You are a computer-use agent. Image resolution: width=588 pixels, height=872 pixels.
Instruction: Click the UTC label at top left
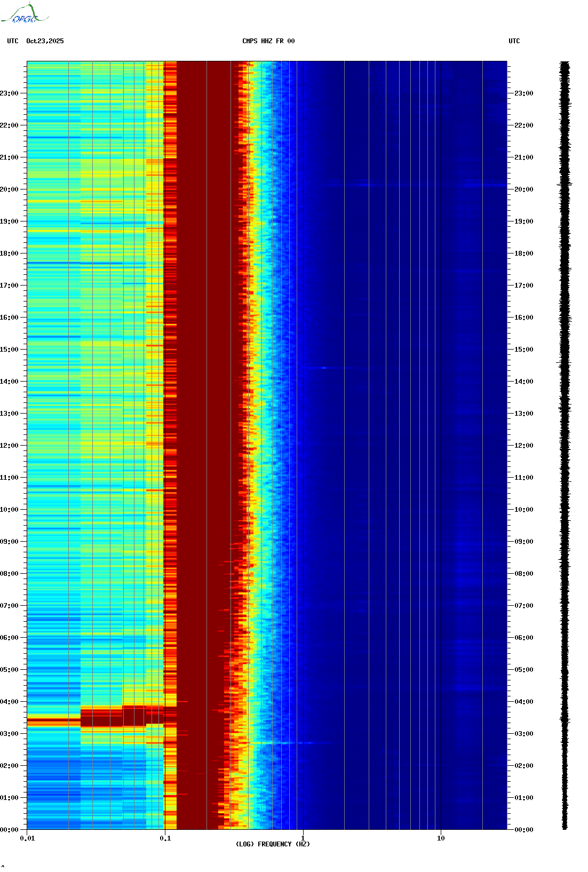pos(13,41)
